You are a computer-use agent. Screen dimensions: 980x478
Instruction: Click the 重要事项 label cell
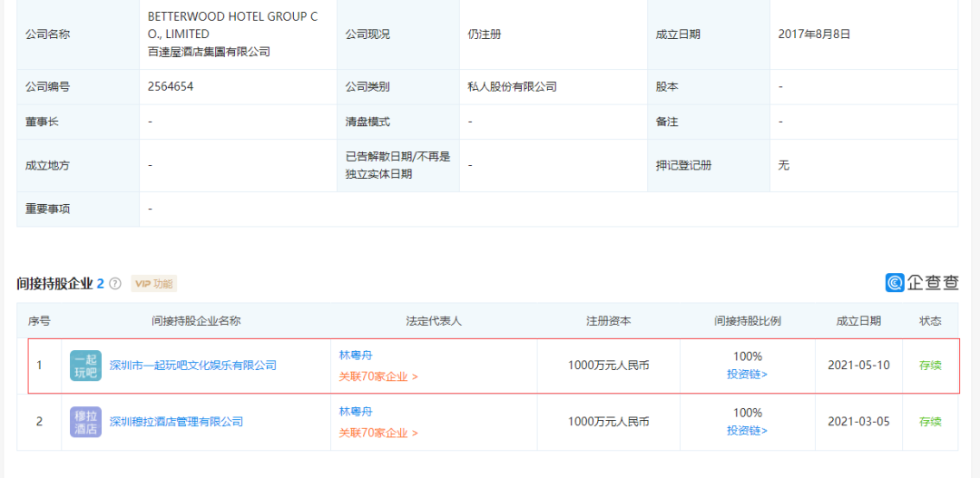click(x=78, y=209)
